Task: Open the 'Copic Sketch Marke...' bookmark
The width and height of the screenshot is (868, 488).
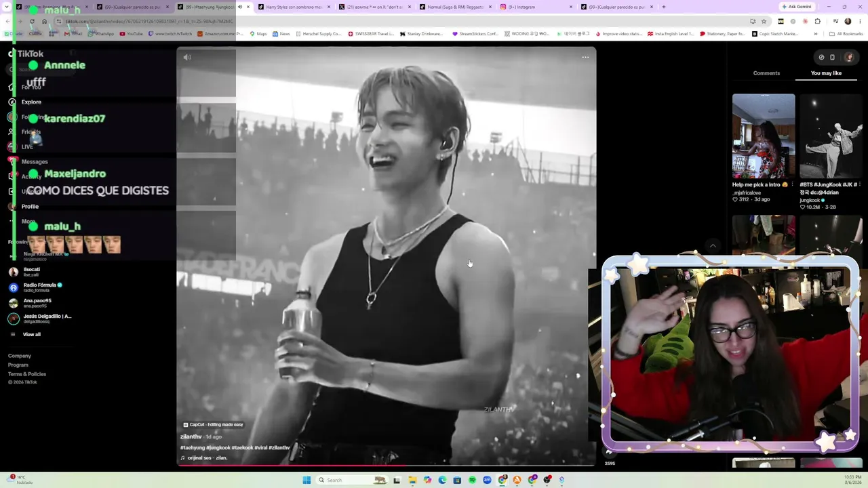Action: (775, 34)
